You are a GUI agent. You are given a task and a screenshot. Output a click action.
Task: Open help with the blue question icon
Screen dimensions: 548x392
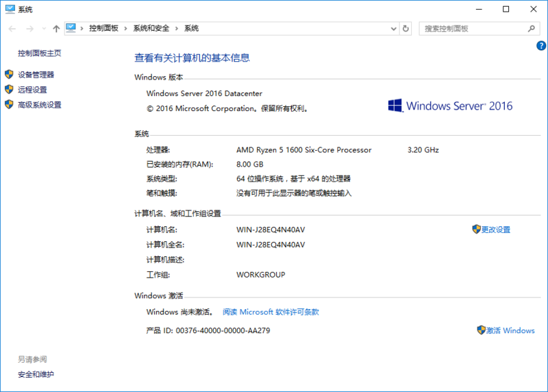click(x=541, y=45)
